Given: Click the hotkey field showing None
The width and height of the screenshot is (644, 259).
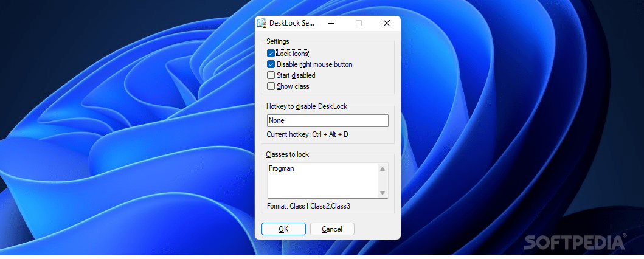Looking at the screenshot, I should tap(327, 120).
